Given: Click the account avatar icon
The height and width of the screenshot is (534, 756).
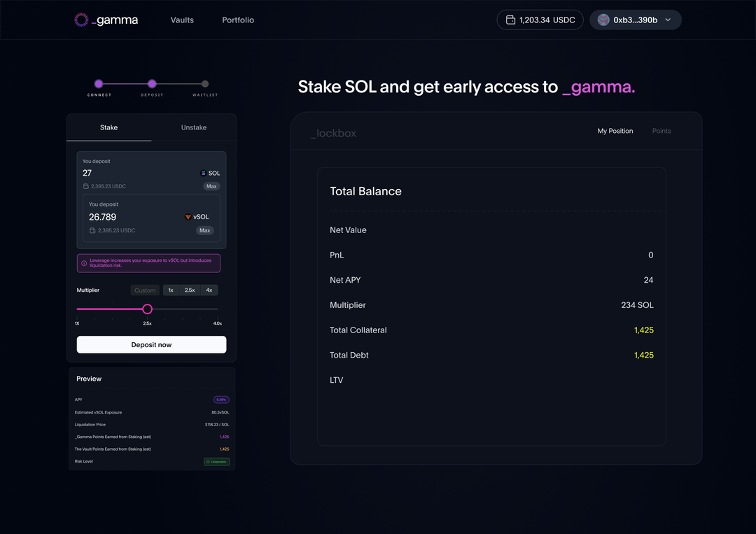Looking at the screenshot, I should [603, 20].
